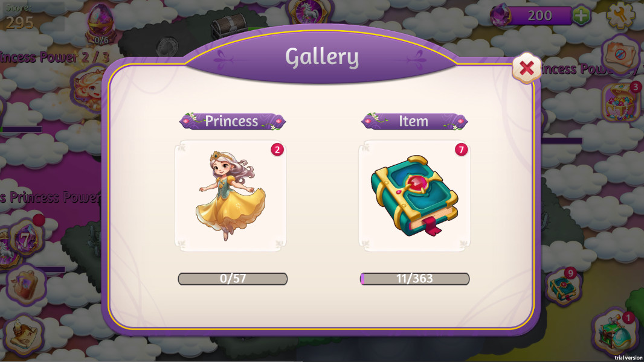Open the Item gallery book card

coord(414,195)
